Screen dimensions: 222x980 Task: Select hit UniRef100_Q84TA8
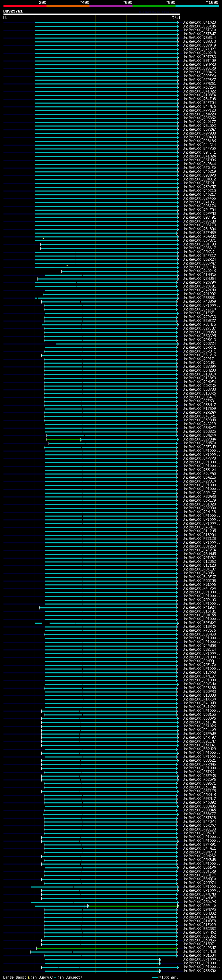tap(199, 99)
